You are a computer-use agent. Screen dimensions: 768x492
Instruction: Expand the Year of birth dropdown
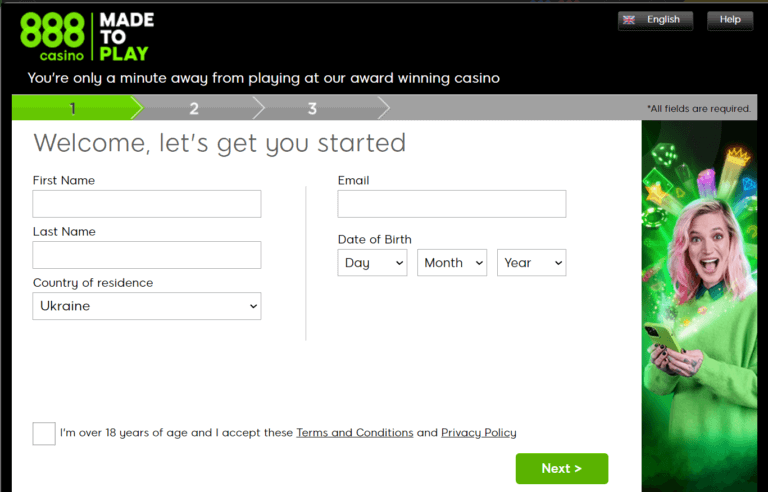click(x=531, y=263)
